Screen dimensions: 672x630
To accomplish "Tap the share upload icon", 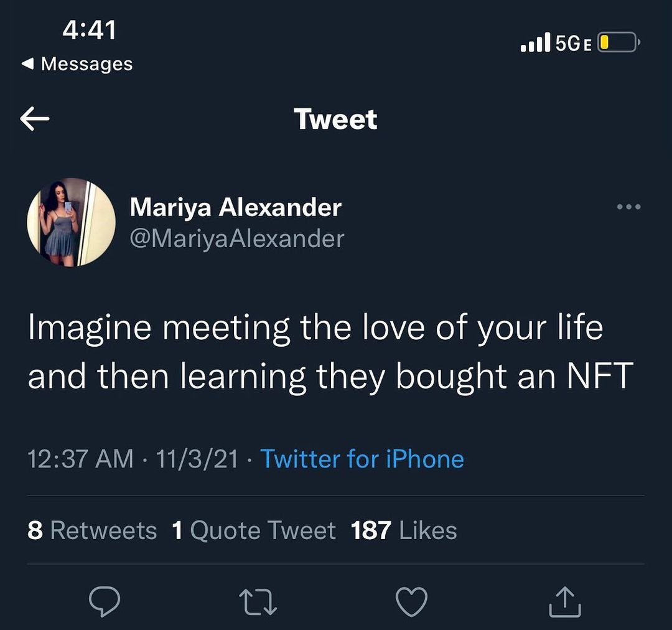I will click(565, 602).
